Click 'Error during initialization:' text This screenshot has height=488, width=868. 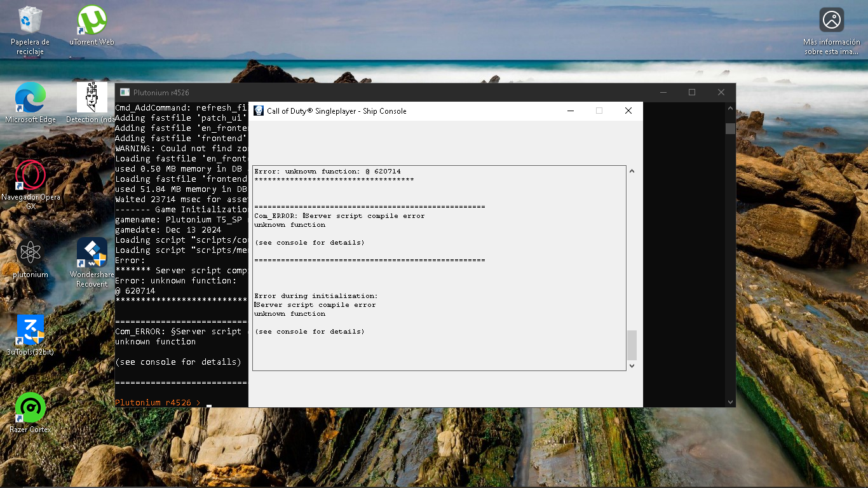(x=316, y=296)
